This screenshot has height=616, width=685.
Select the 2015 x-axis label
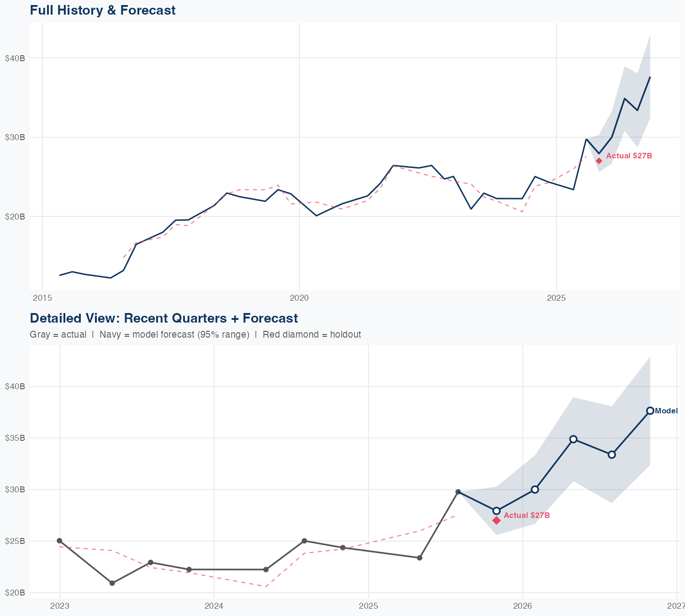pyautogui.click(x=42, y=298)
